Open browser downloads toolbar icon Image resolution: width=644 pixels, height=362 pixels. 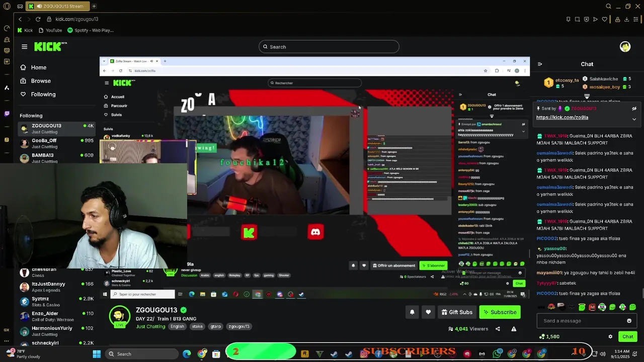click(627, 19)
